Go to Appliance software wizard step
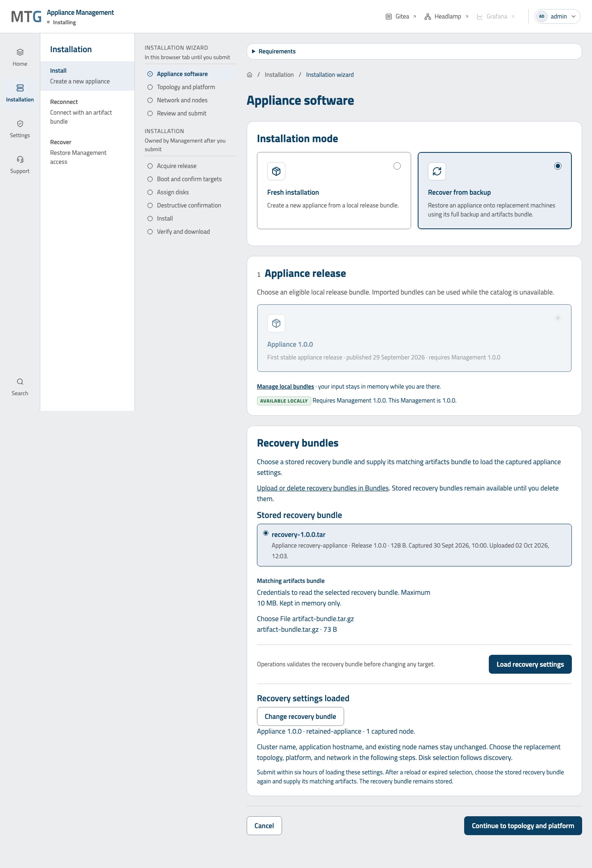Screen dimensions: 592x868 coord(191,74)
